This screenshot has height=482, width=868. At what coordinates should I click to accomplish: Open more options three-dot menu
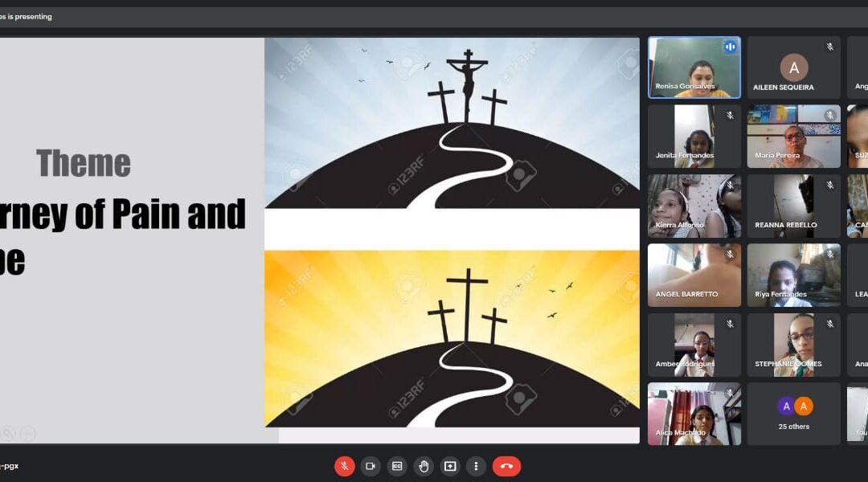tap(476, 467)
